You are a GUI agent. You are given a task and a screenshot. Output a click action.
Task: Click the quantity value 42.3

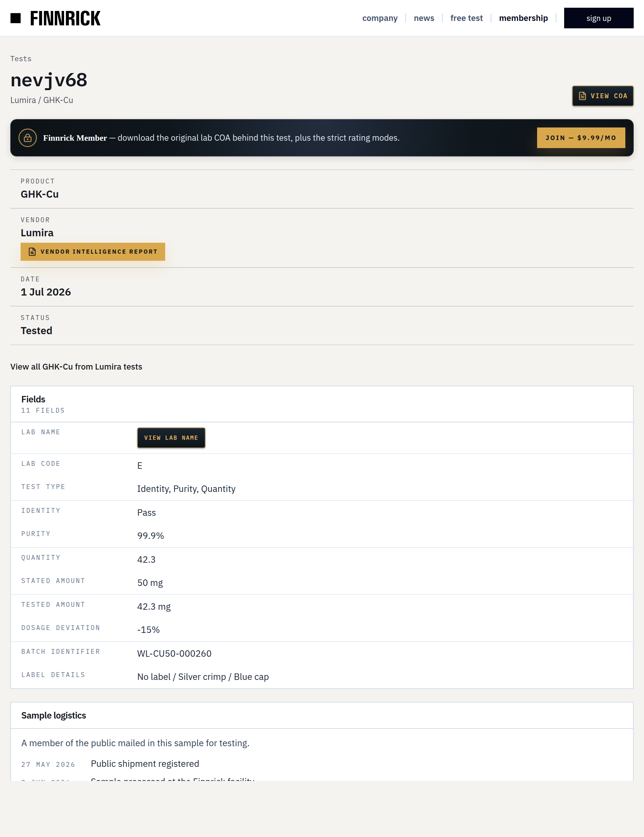click(147, 560)
